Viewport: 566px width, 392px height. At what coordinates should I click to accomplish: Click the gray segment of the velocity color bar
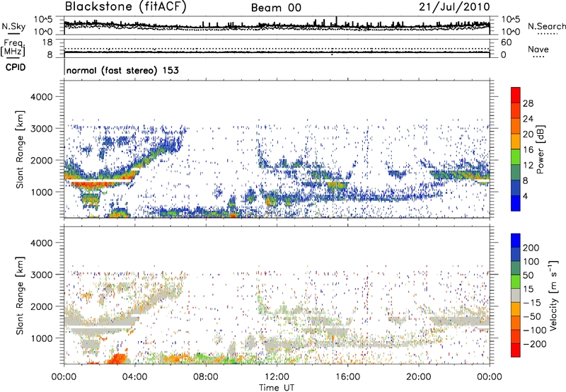(x=516, y=296)
